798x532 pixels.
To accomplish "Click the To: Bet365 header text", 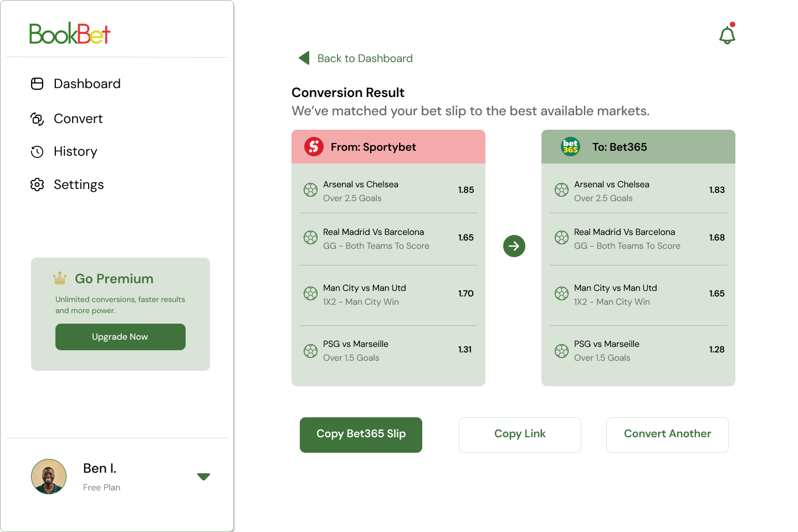I will pyautogui.click(x=620, y=147).
